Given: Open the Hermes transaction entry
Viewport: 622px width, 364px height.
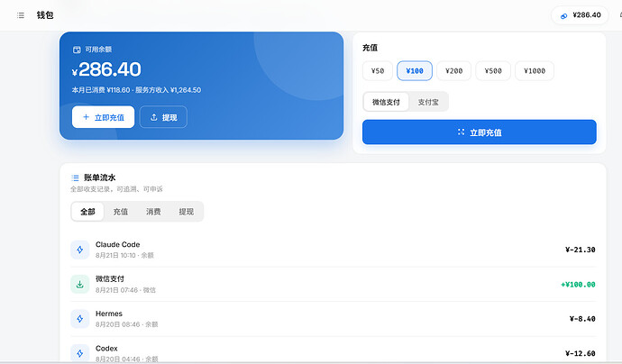Looking at the screenshot, I should (333, 319).
